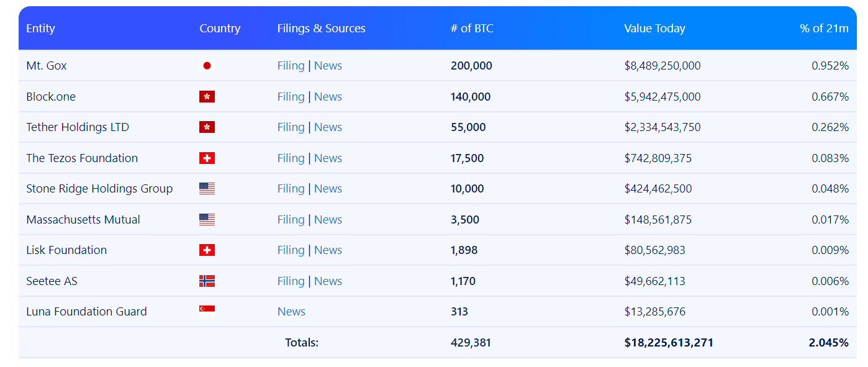Image resolution: width=868 pixels, height=367 pixels.
Task: Click the Country column header
Action: [x=220, y=29]
